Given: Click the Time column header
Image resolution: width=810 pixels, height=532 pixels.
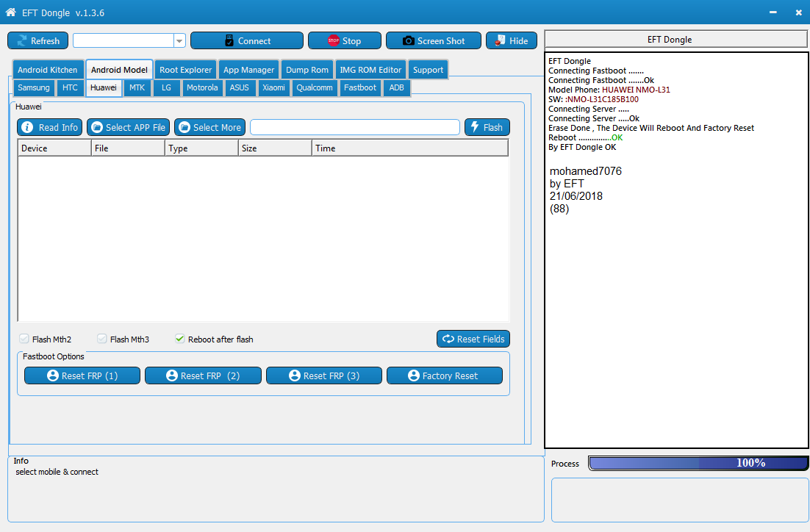Looking at the screenshot, I should click(409, 148).
